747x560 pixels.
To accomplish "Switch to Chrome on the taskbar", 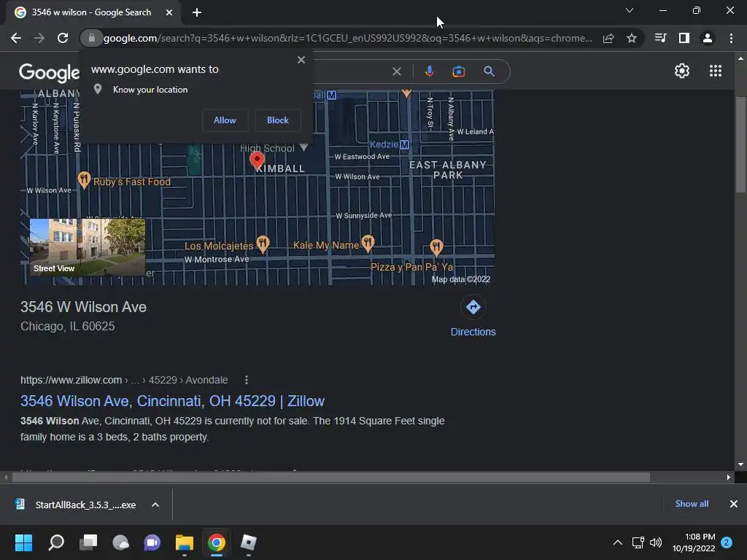I will pos(216,542).
